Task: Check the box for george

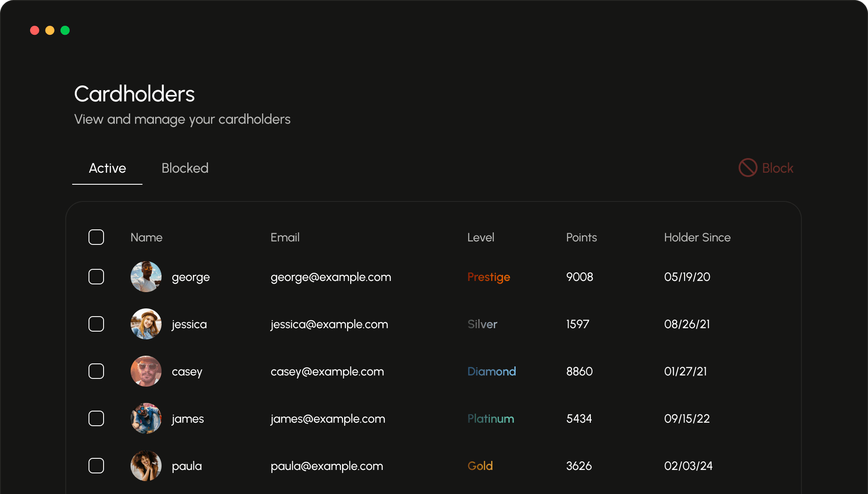Action: [96, 277]
